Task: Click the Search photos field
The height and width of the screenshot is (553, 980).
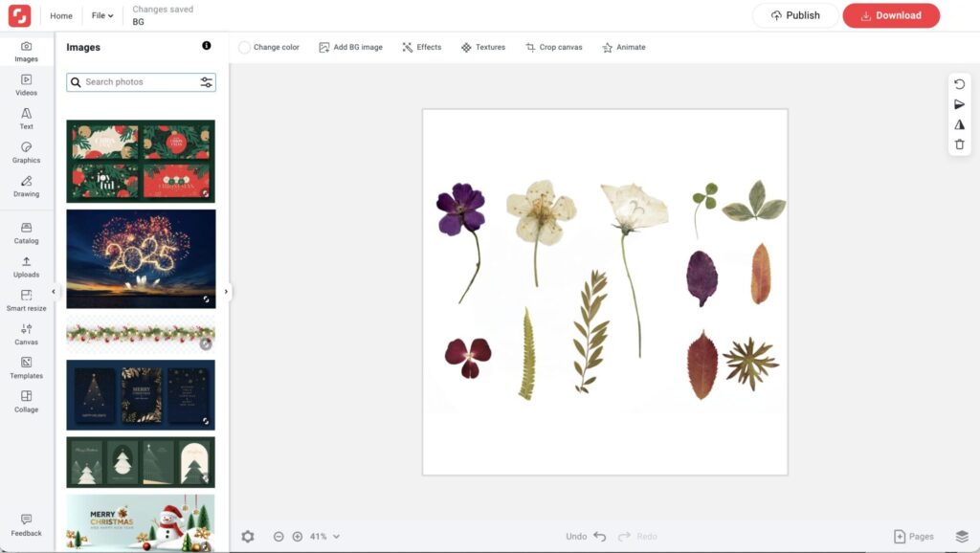Action: click(139, 82)
